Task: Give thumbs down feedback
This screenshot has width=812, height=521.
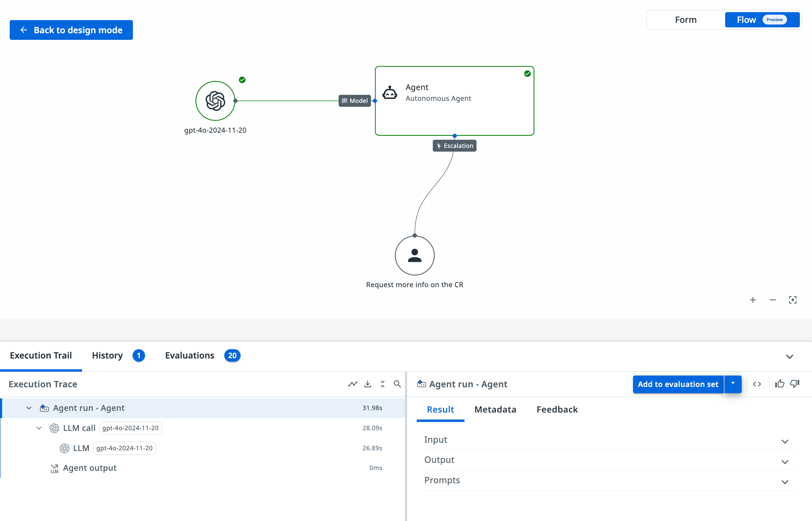Action: (x=795, y=384)
